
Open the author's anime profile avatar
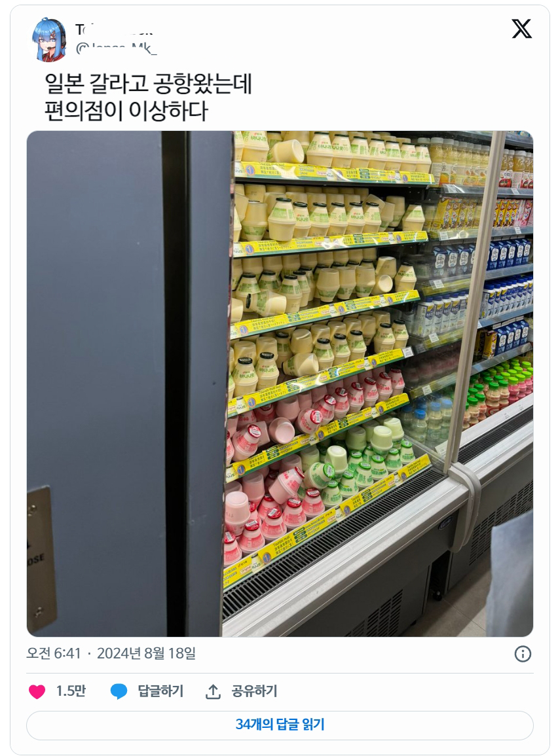[49, 39]
